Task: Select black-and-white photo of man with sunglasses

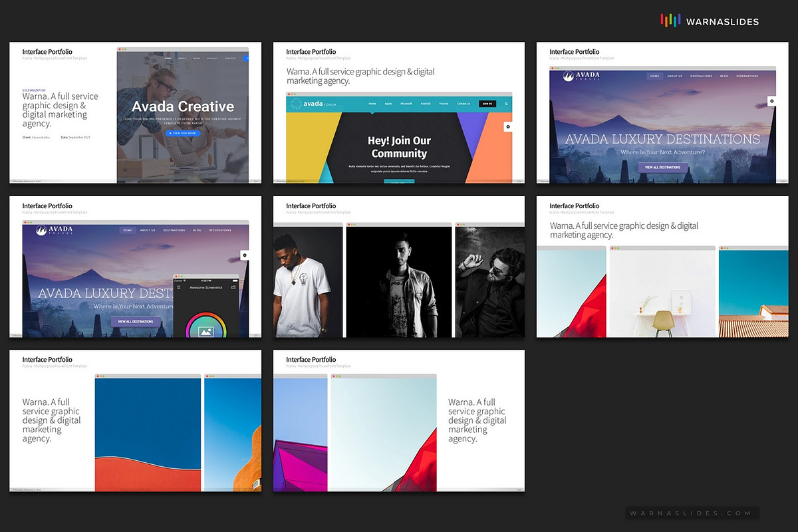Action: point(490,282)
